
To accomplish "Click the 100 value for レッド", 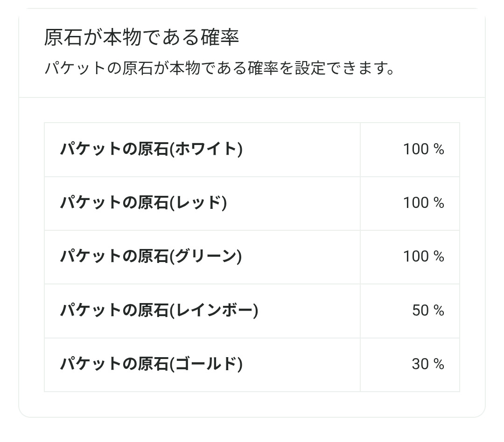I will click(416, 203).
